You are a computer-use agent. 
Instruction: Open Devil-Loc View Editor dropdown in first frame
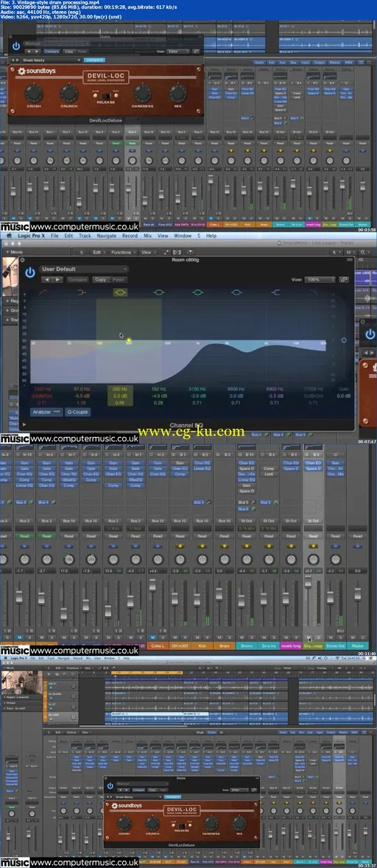178,51
